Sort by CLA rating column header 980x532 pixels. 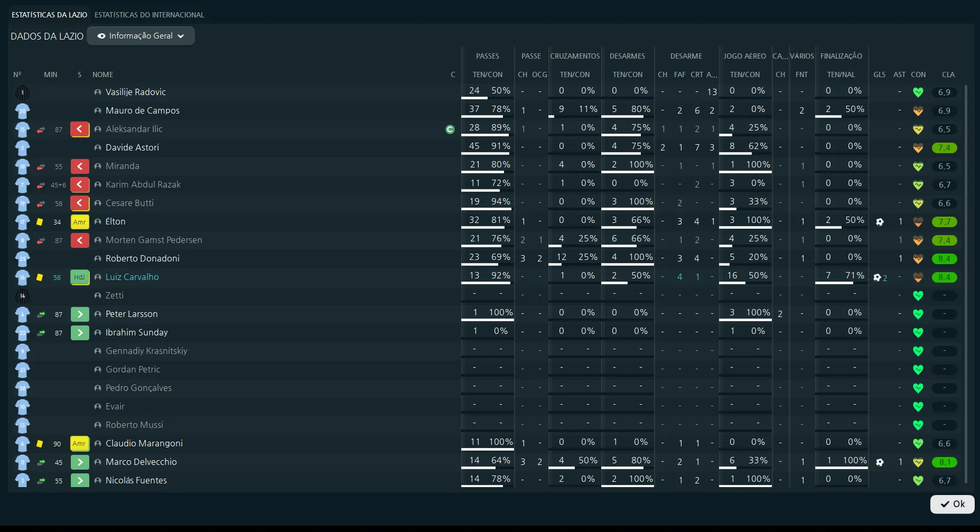tap(948, 74)
